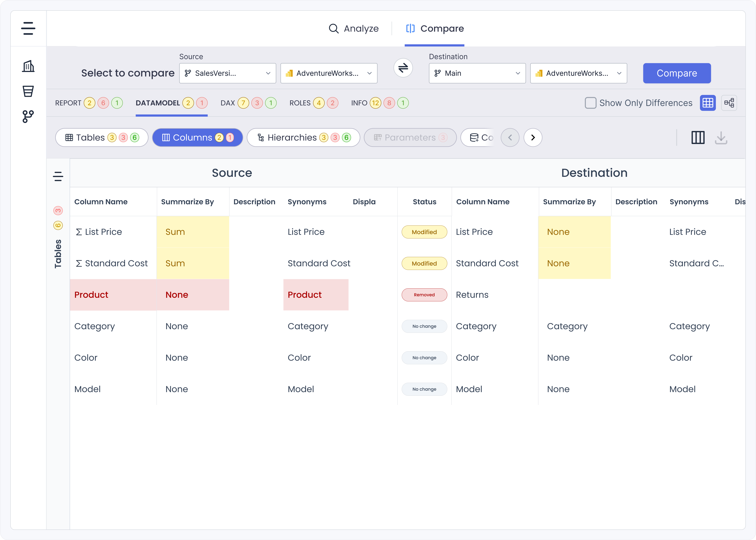Toggle the Tables side panel menu
The height and width of the screenshot is (540, 756).
click(58, 176)
